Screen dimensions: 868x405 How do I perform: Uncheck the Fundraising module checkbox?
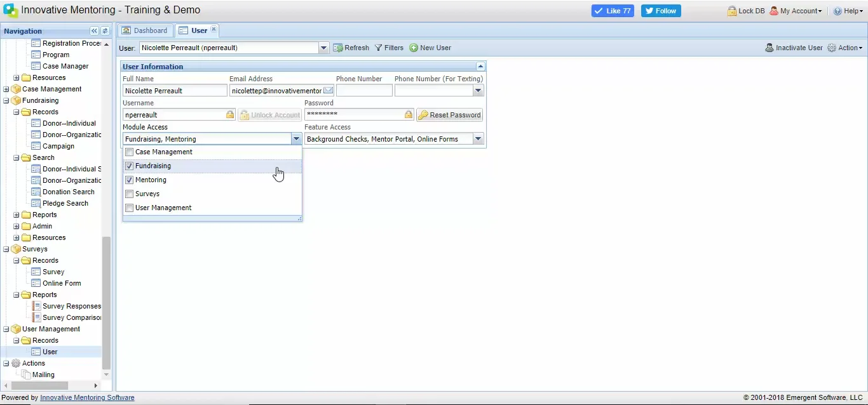point(130,166)
